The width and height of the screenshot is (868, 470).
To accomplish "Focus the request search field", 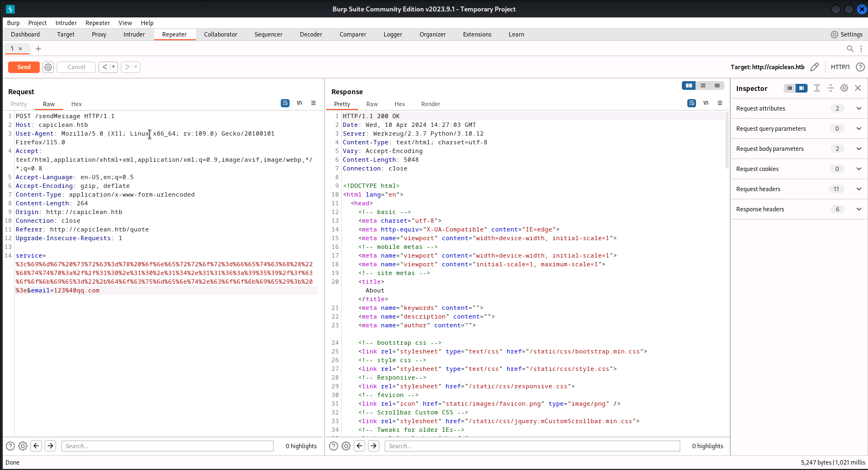I will pyautogui.click(x=168, y=446).
